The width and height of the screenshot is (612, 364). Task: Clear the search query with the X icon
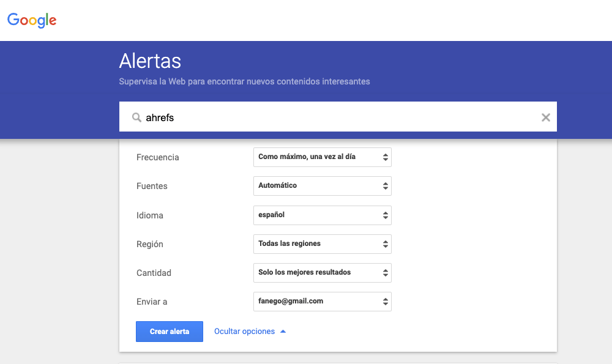click(x=546, y=117)
